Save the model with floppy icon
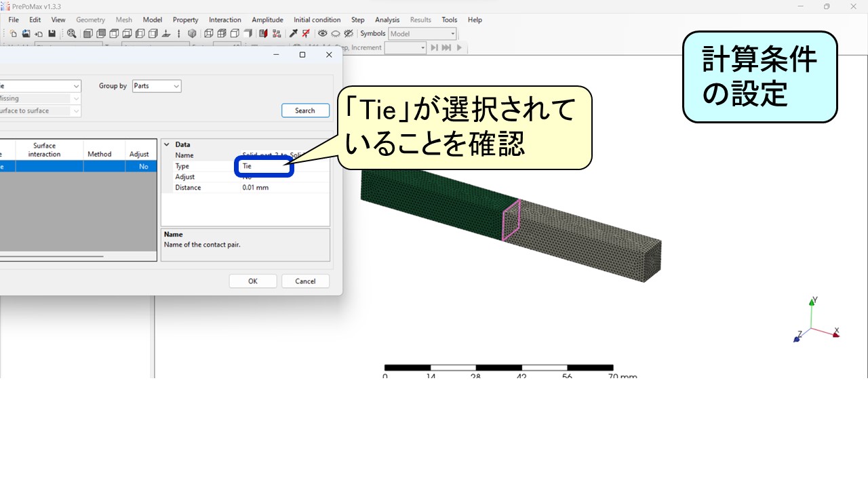The height and width of the screenshot is (488, 868). (52, 33)
